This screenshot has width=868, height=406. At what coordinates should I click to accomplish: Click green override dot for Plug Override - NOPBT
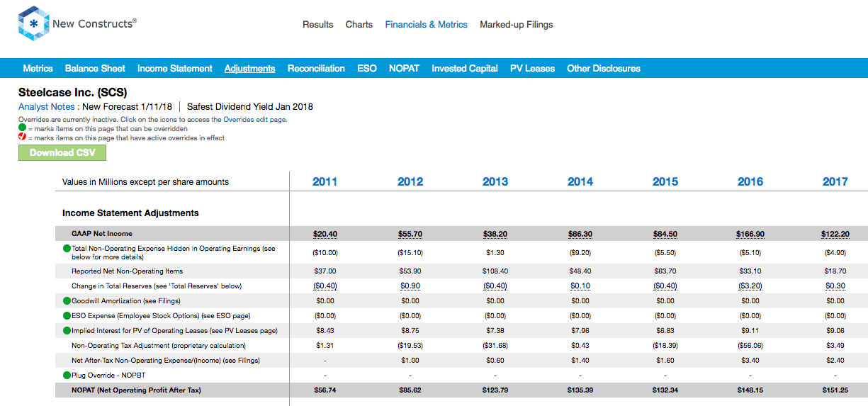point(67,375)
